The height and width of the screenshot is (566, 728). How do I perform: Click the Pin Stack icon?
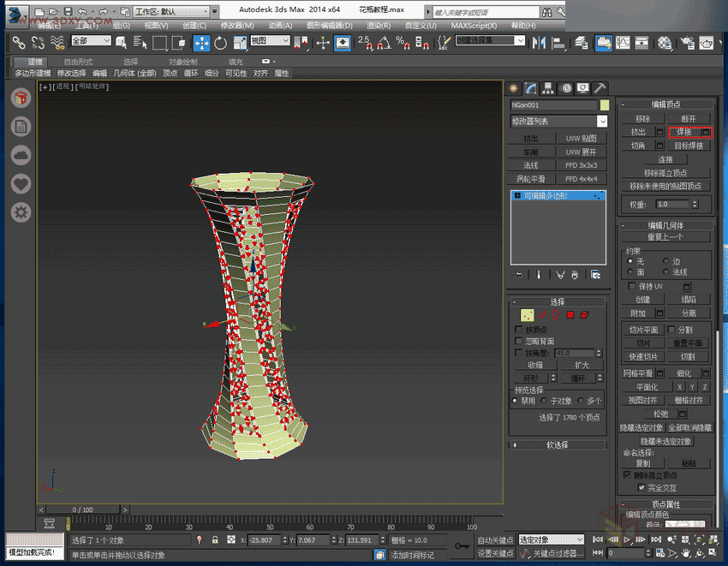click(518, 275)
